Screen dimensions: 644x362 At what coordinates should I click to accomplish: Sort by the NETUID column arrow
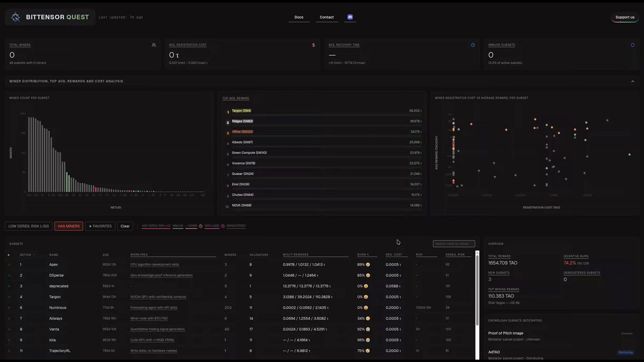34,255
